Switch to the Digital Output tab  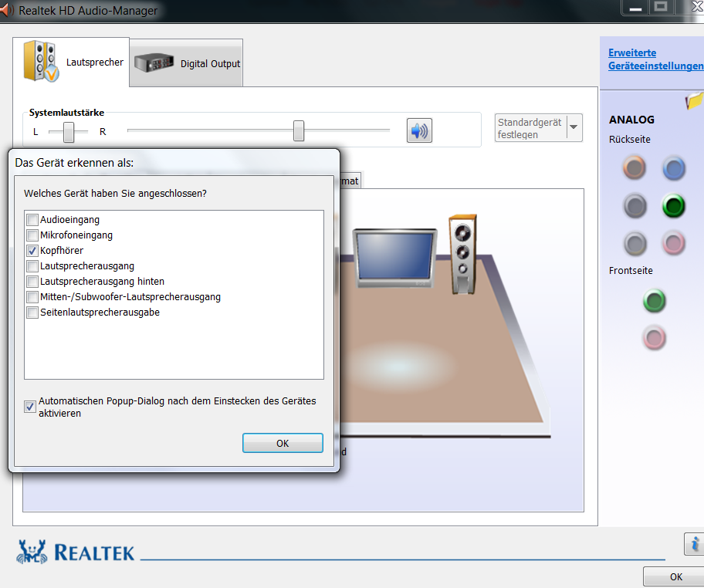pyautogui.click(x=186, y=63)
